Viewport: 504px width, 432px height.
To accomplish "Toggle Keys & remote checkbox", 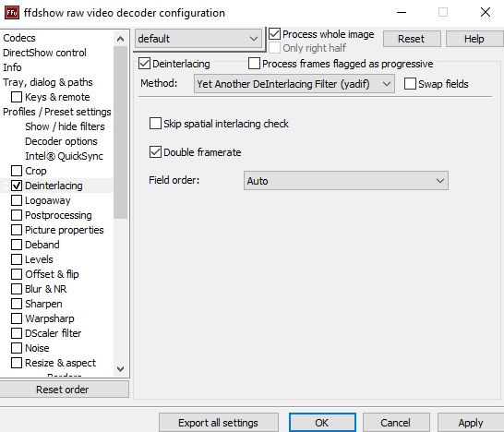I will coord(17,97).
